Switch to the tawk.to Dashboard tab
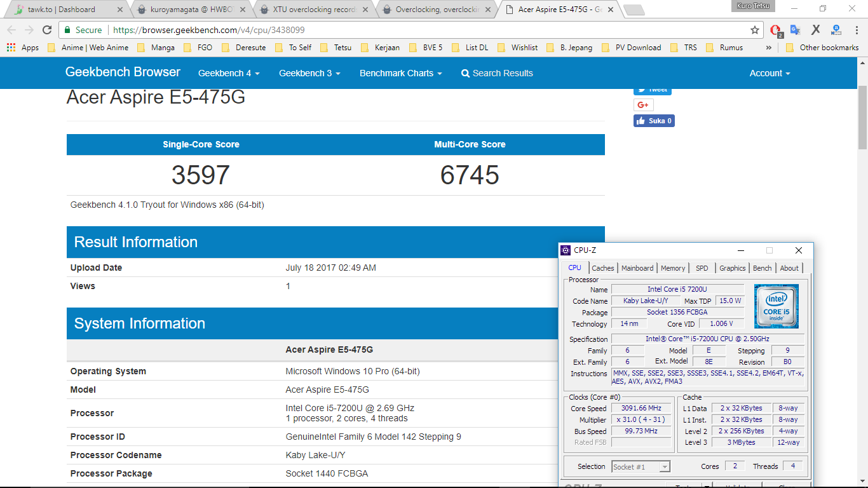This screenshot has height=488, width=868. (66, 10)
